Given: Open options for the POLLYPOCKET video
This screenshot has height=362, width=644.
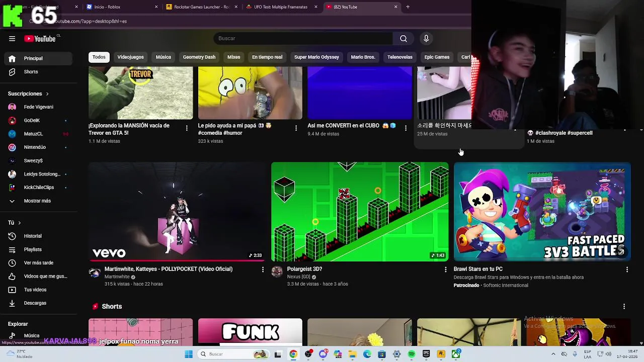Looking at the screenshot, I should (x=263, y=269).
